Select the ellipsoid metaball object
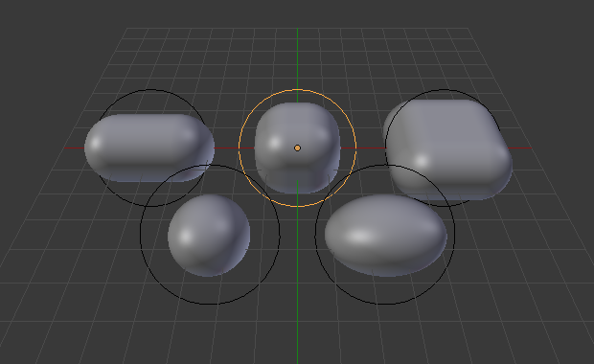Screen dimensions: 594x364 386,236
